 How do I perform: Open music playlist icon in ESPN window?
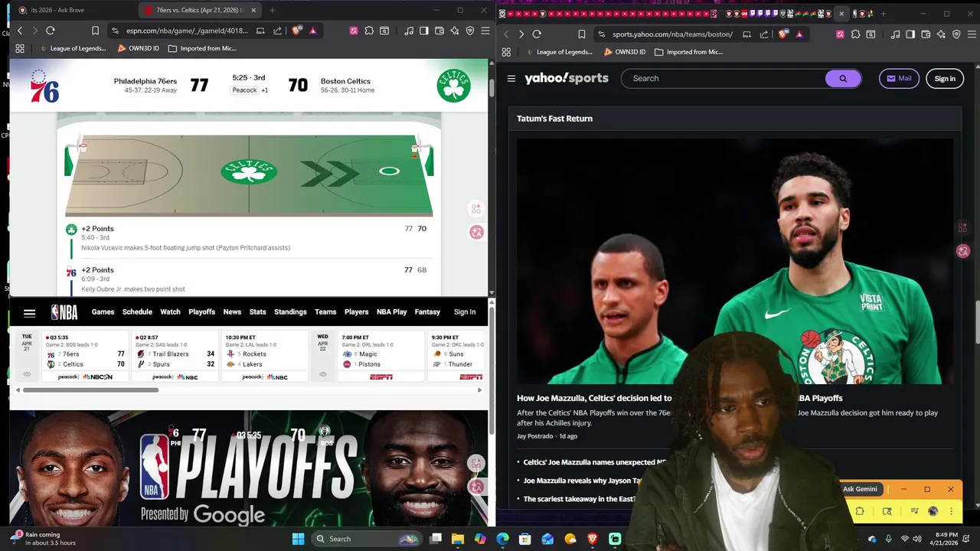(x=409, y=31)
